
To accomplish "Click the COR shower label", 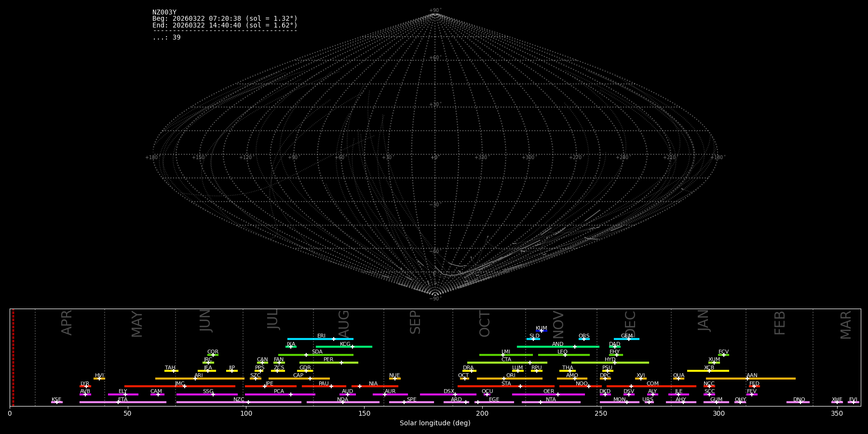I will (x=213, y=352).
